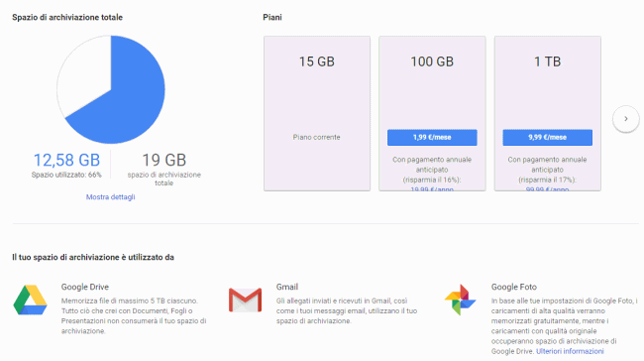
Task: Click the Gmail envelope icon
Action: 245,300
